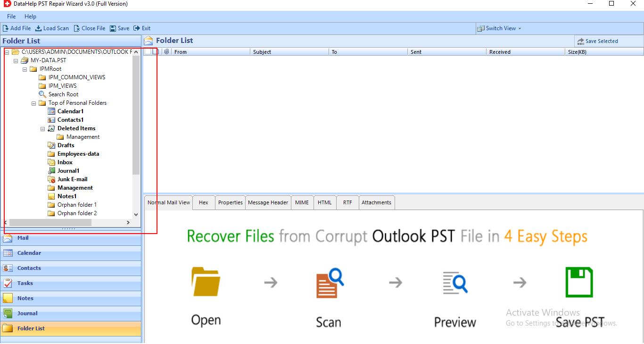Click the folder tree scroll up arrow
Viewport: 644px width, 344px height.
pos(136,52)
